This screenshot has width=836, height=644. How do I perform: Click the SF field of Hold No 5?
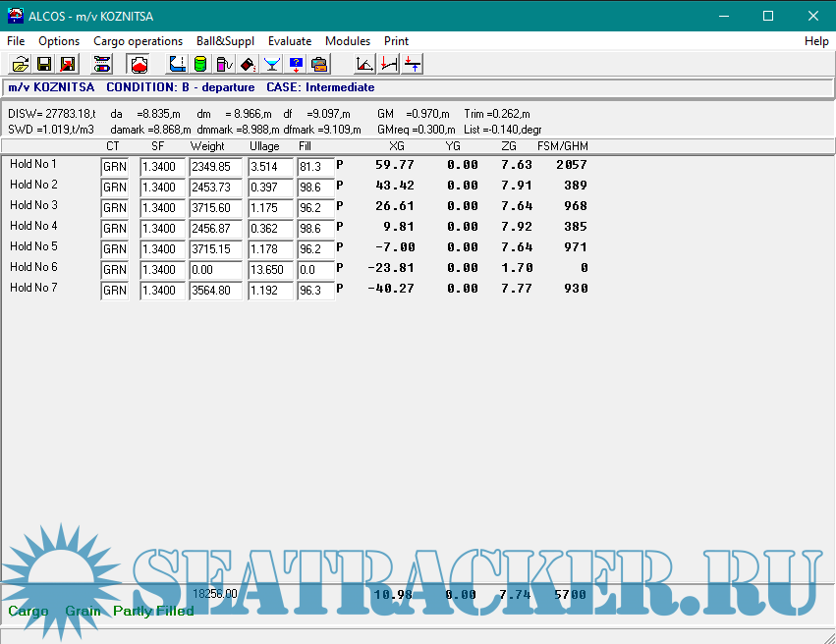click(162, 249)
